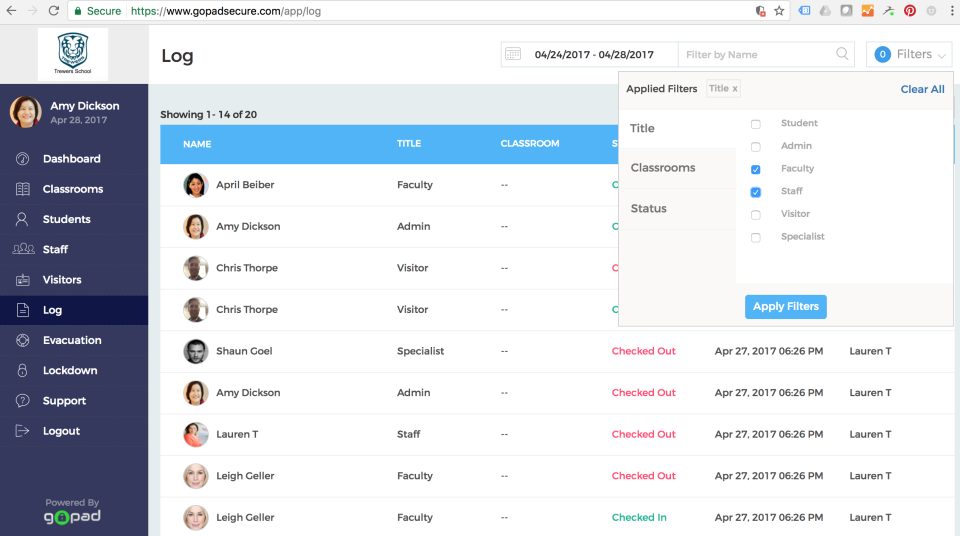
Task: Click the Apply Filters button
Action: pyautogui.click(x=786, y=306)
